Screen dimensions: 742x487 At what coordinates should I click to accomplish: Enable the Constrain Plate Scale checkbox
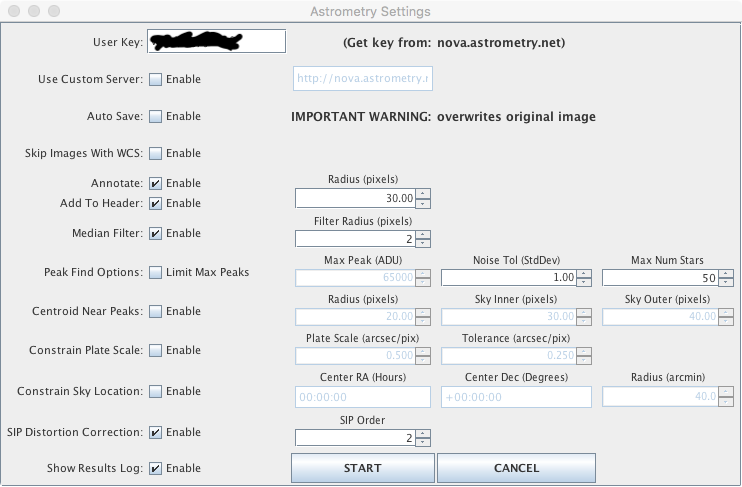pyautogui.click(x=155, y=350)
